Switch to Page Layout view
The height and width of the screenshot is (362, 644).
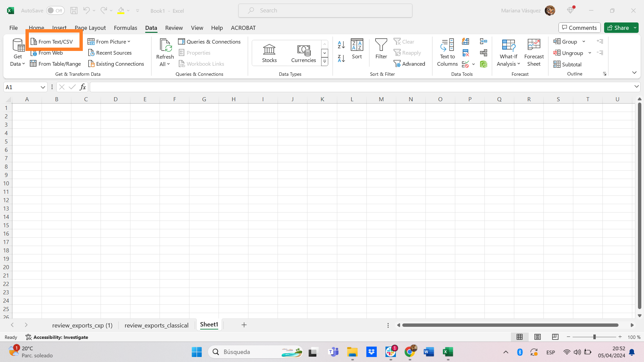(x=537, y=337)
